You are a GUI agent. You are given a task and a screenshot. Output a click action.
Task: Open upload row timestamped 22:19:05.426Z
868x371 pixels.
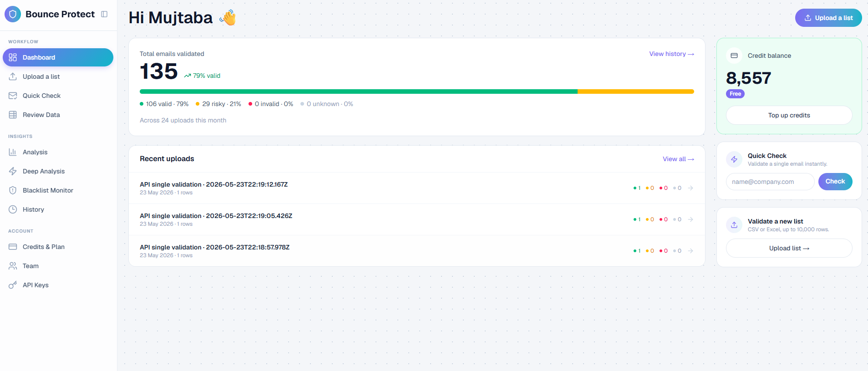[417, 219]
